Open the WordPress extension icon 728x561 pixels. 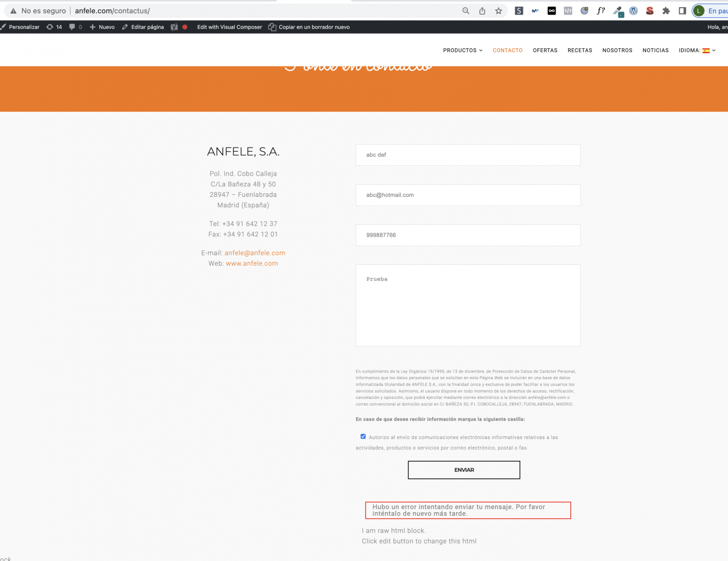pos(633,11)
